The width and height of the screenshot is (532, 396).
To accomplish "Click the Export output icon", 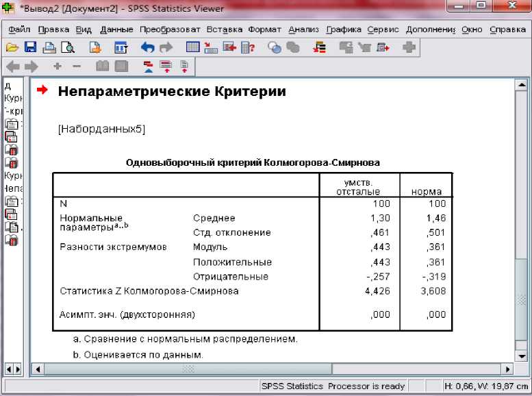I will click(95, 47).
